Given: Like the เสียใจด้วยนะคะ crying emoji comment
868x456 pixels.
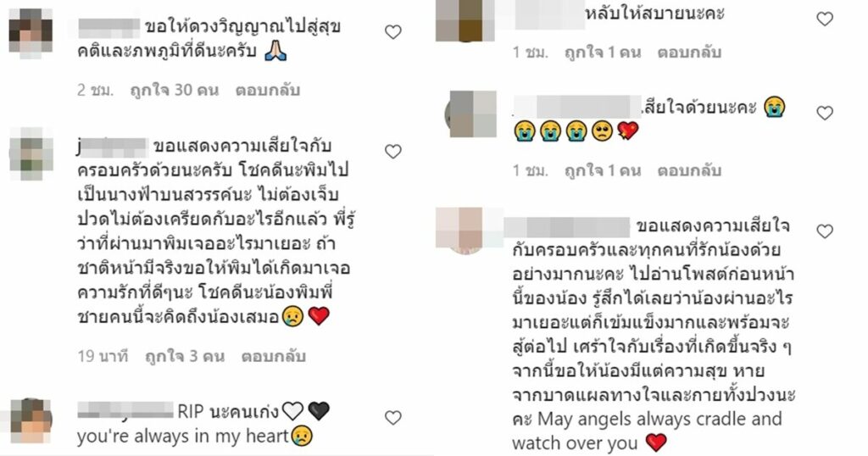Looking at the screenshot, I should point(825,114).
